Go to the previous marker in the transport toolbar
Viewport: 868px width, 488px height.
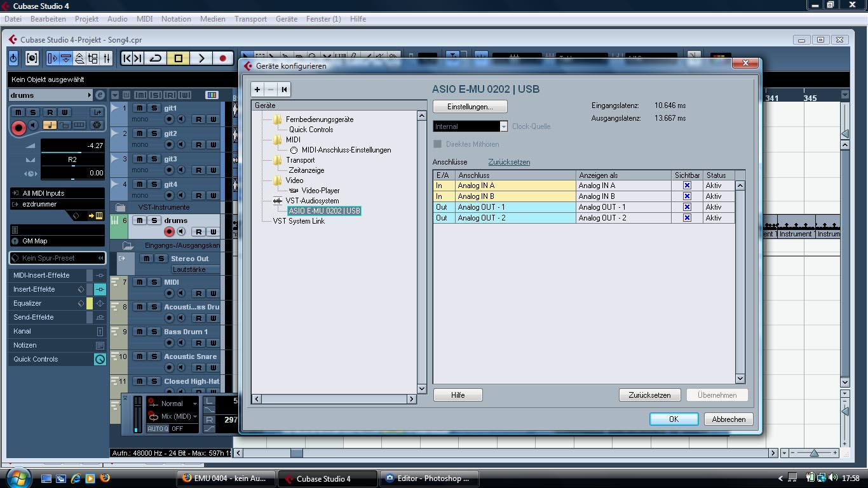coord(127,58)
